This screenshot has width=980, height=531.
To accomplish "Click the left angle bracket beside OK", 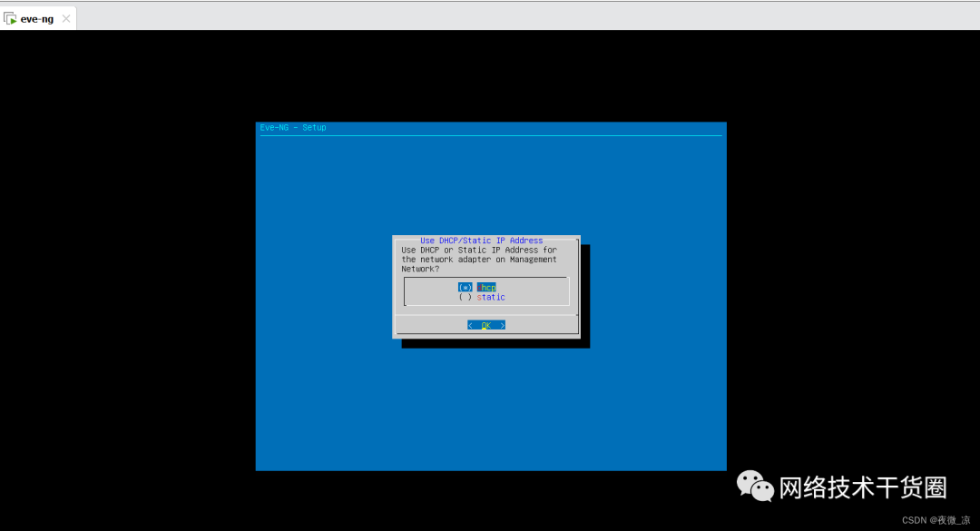I will click(x=471, y=325).
